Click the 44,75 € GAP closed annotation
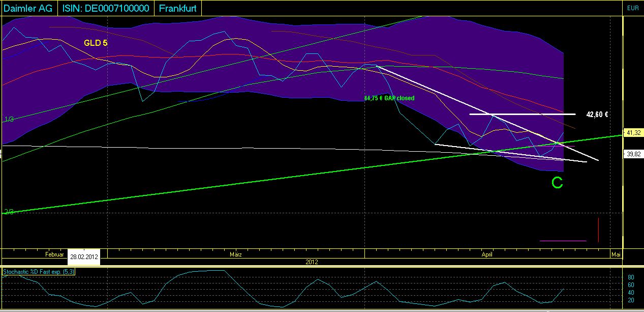644x312 pixels. 389,98
